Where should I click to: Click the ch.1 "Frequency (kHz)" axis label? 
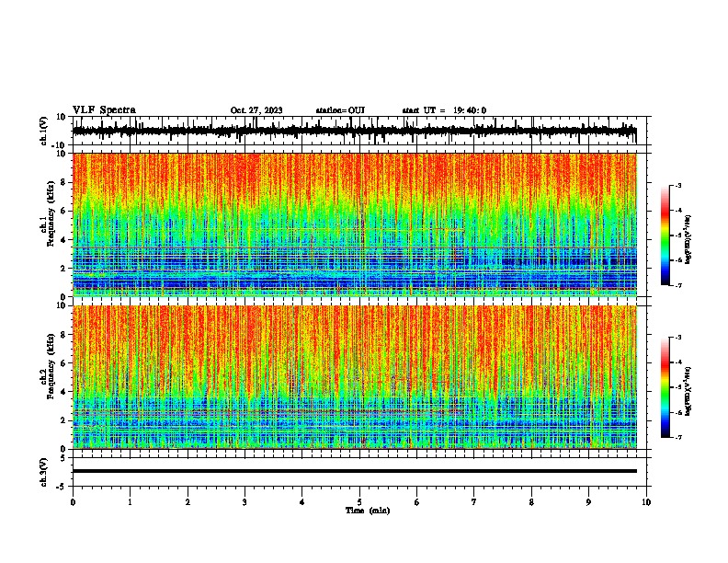(x=51, y=213)
